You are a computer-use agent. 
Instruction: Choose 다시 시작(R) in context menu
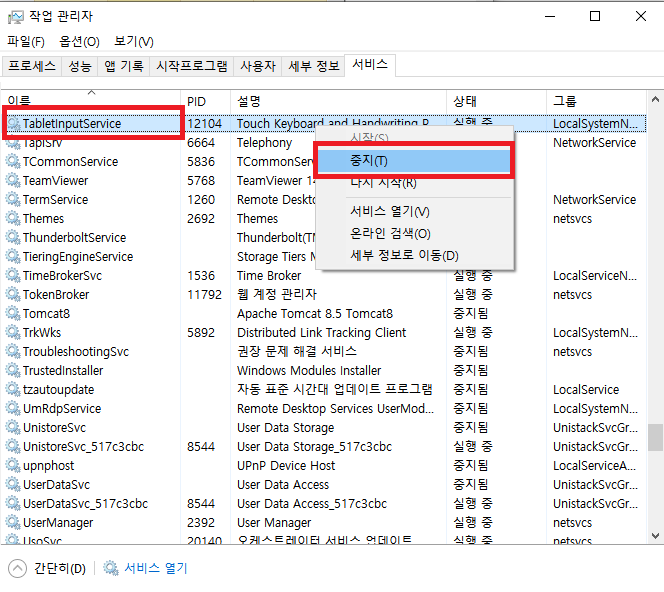414,183
